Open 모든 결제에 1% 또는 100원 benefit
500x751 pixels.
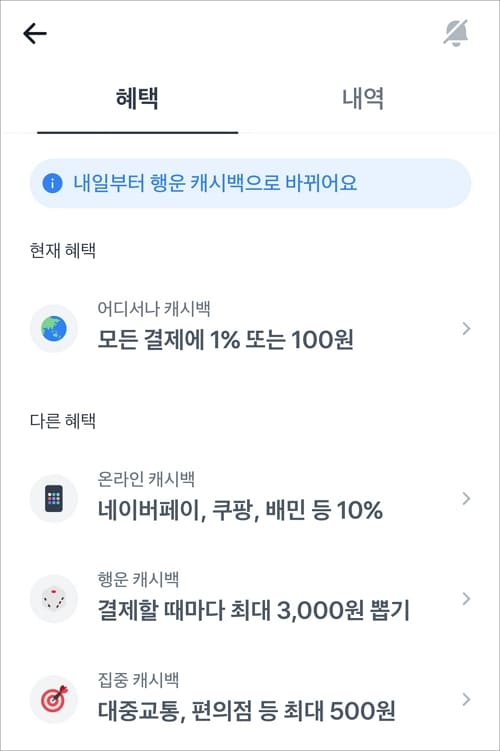click(x=226, y=340)
